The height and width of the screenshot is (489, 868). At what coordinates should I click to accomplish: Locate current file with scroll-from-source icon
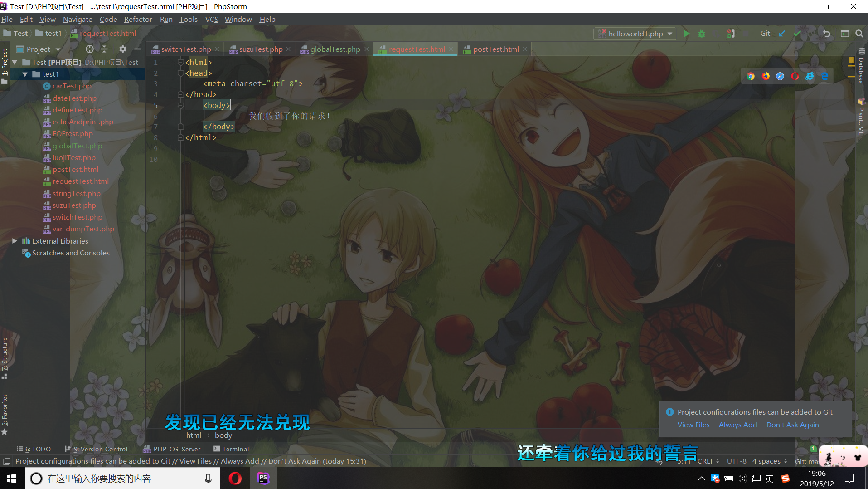pos(90,49)
